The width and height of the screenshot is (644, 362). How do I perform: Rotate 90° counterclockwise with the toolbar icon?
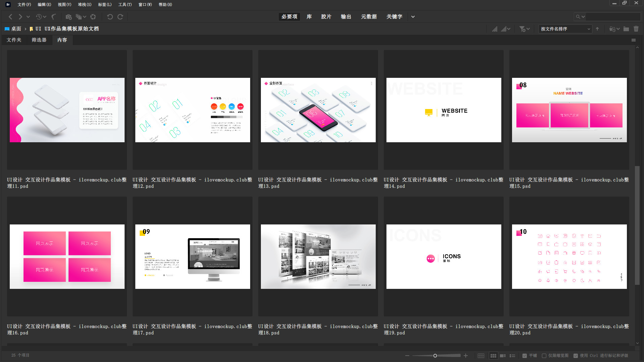click(110, 17)
